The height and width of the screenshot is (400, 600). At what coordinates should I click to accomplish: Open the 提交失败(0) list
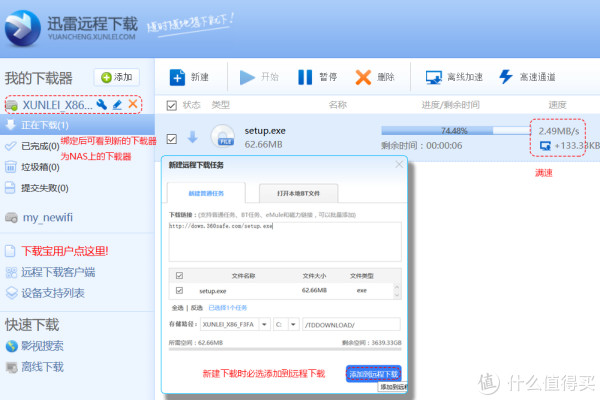(x=45, y=188)
